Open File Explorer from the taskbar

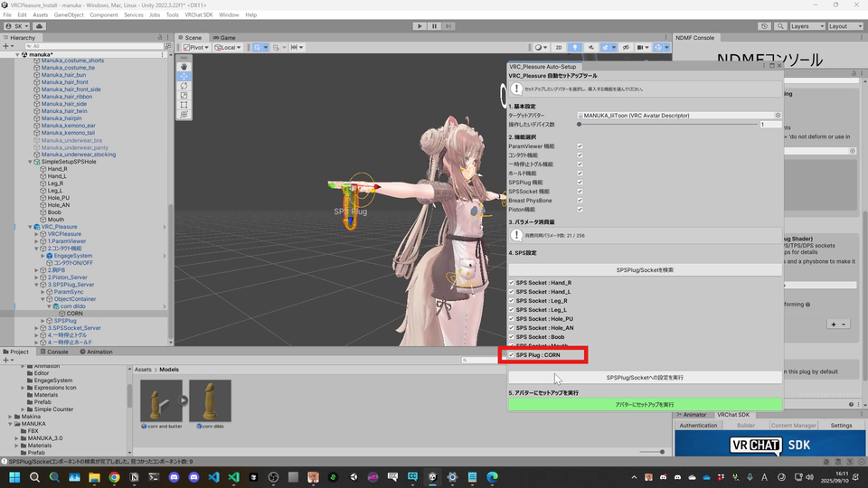(94, 477)
